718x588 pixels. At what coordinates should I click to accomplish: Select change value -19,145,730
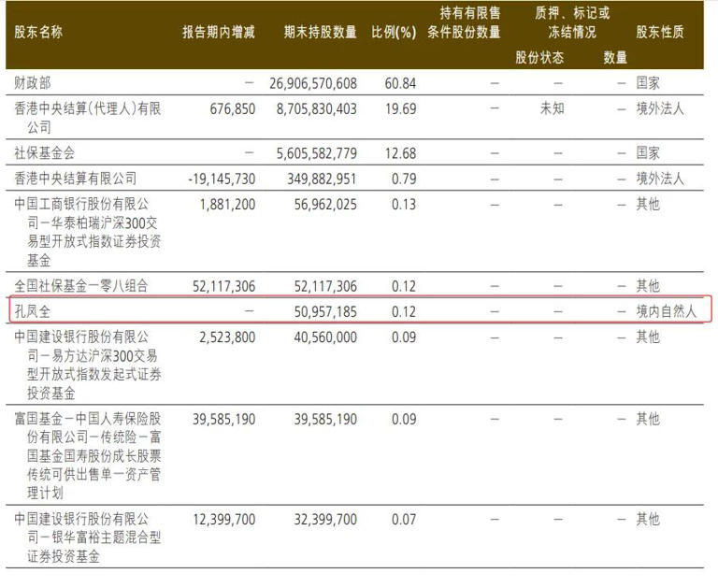pyautogui.click(x=222, y=179)
